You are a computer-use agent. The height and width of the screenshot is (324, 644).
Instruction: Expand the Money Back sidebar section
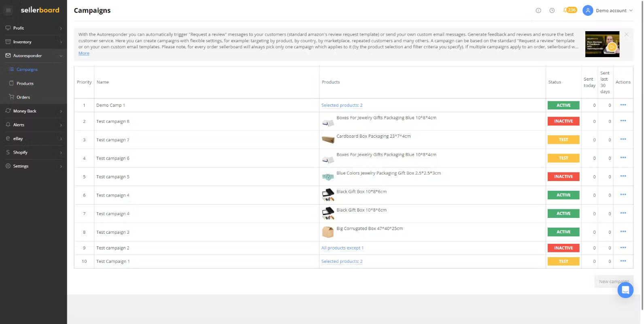point(33,111)
